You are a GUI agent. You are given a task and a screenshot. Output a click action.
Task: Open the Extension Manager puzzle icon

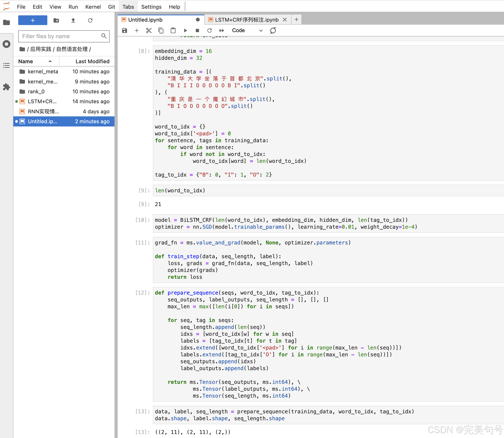click(7, 87)
